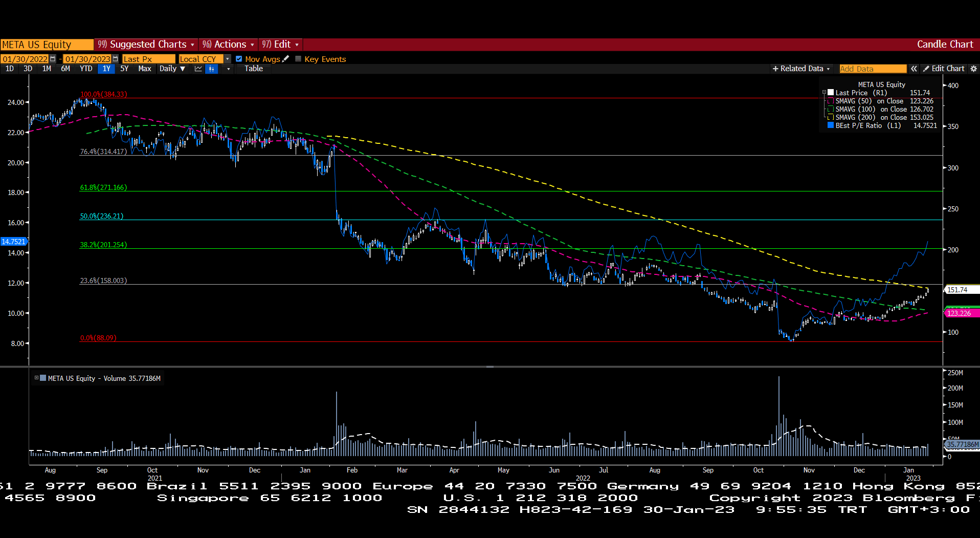Expand the Related Data dropdown
The image size is (980, 538).
[x=801, y=69]
